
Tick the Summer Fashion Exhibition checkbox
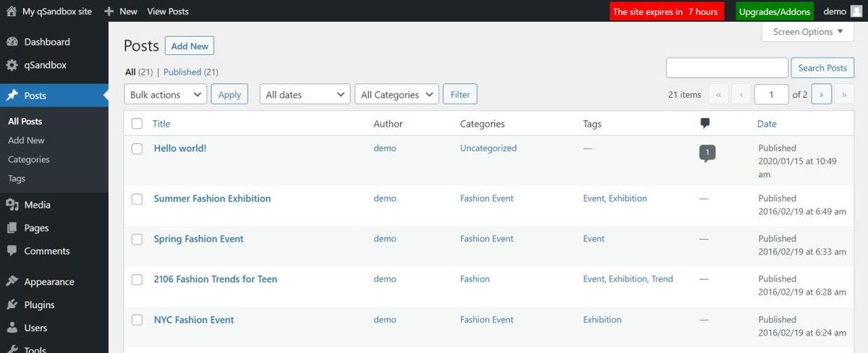(137, 199)
